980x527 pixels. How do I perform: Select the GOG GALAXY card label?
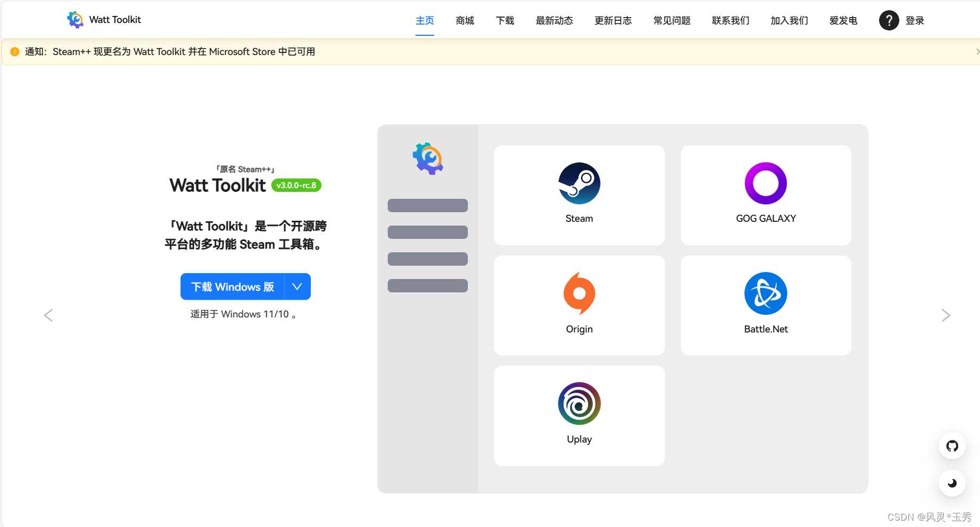tap(766, 219)
